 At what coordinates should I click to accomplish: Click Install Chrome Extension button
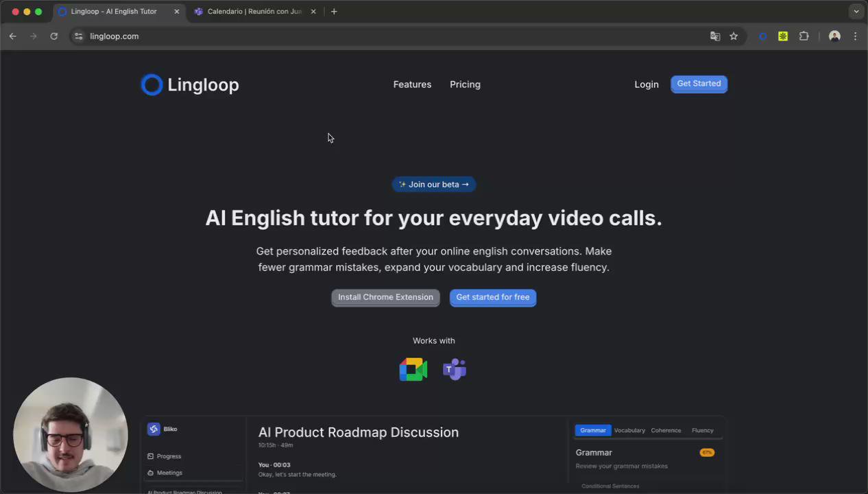385,297
